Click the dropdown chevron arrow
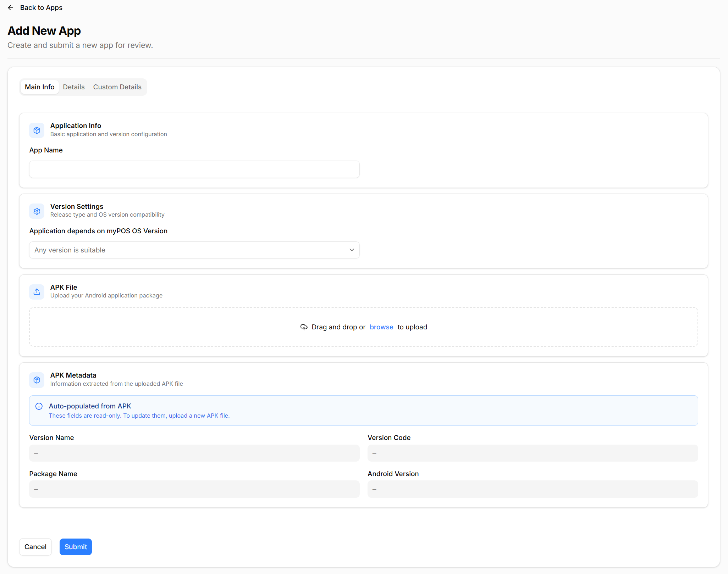The image size is (728, 574). pos(352,250)
